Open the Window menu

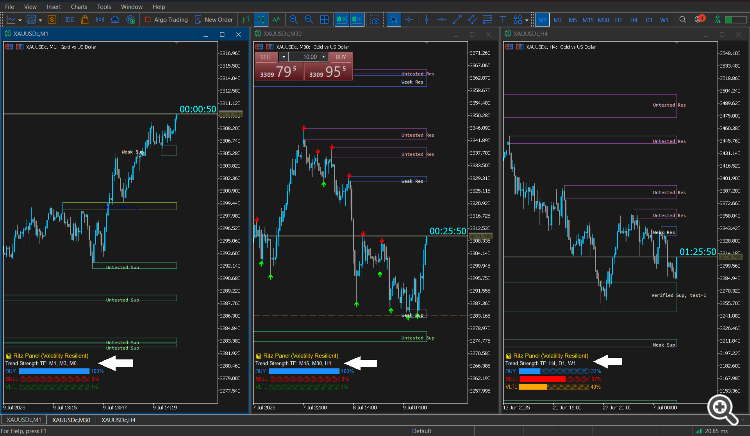point(132,7)
